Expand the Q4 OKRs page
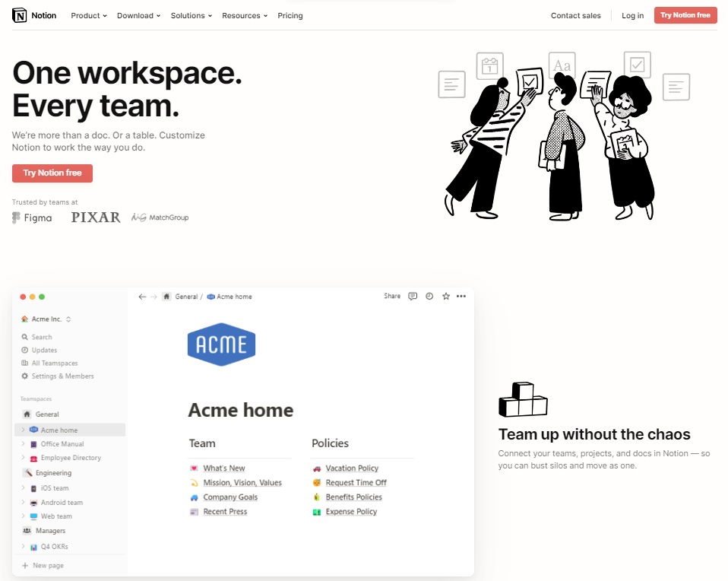 click(x=24, y=547)
